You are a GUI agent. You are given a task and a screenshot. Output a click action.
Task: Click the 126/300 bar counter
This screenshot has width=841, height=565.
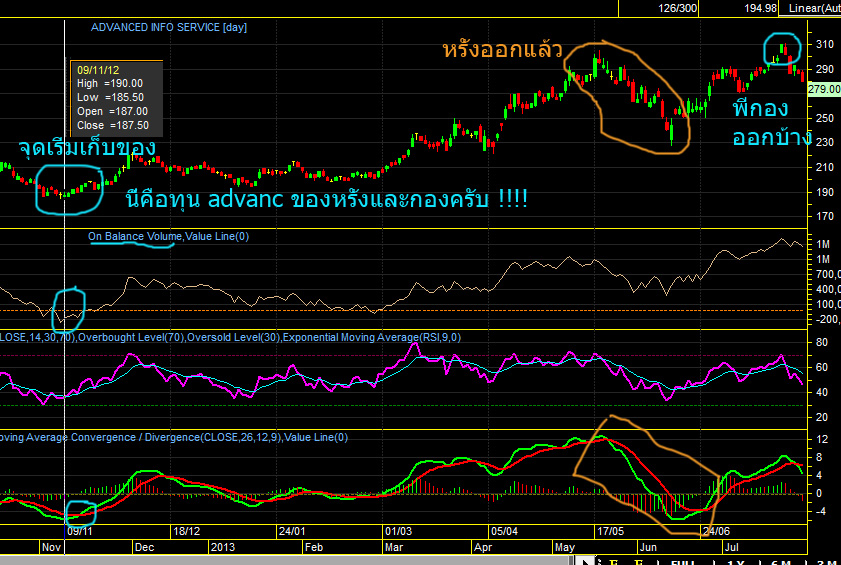pos(676,8)
